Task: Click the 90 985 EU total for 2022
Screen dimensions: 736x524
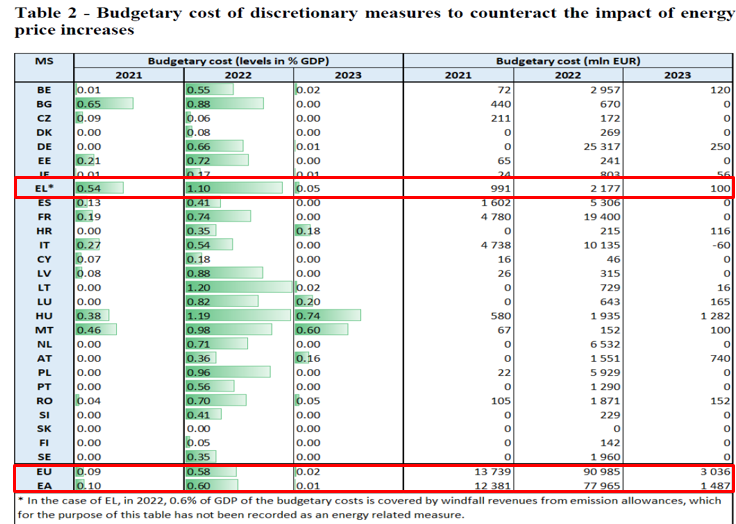Action: tap(596, 471)
